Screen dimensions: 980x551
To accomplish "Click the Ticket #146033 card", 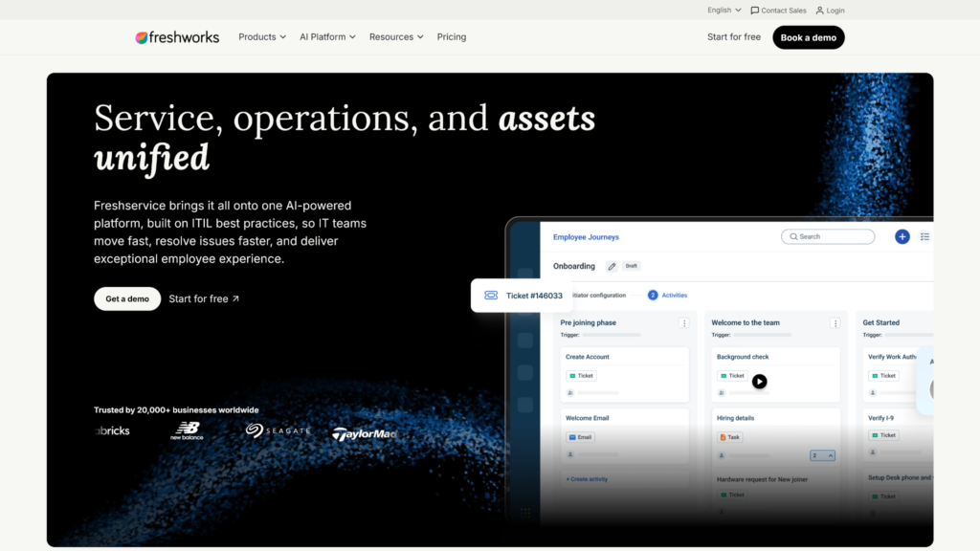I will pos(522,296).
